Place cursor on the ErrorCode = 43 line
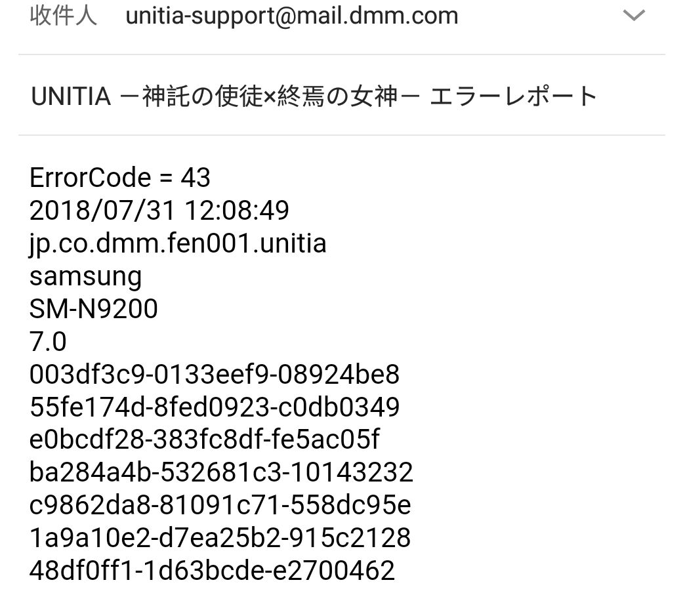This screenshot has height=616, width=685. (120, 178)
